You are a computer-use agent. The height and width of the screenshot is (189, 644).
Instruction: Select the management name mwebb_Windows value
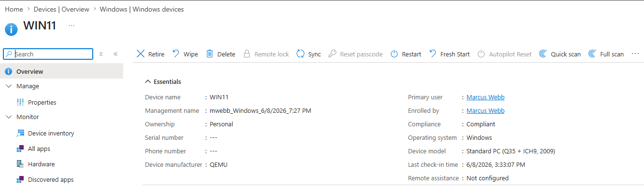click(260, 110)
